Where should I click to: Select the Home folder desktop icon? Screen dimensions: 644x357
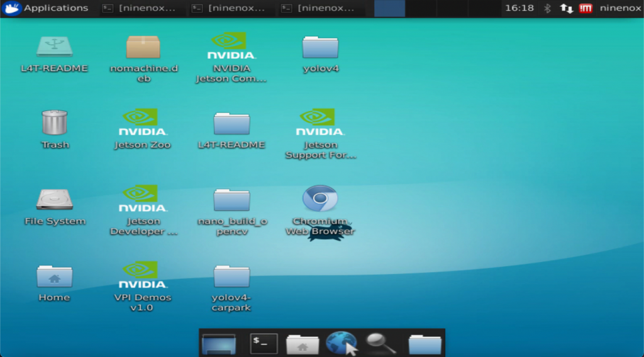point(54,276)
